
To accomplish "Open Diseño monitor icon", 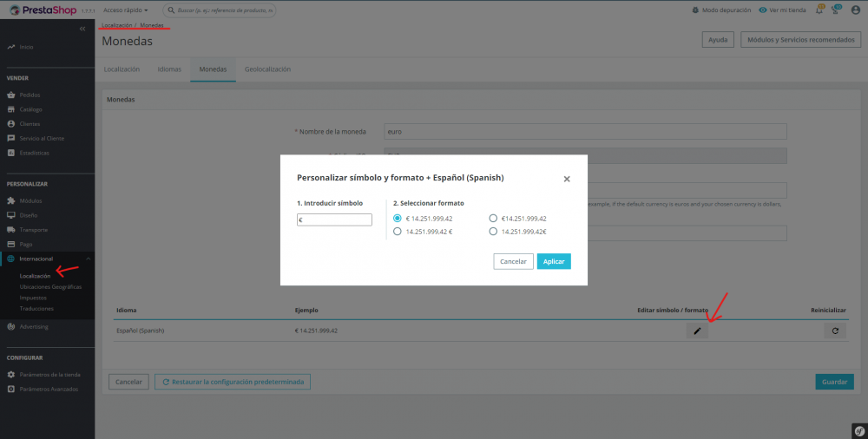I will [11, 215].
